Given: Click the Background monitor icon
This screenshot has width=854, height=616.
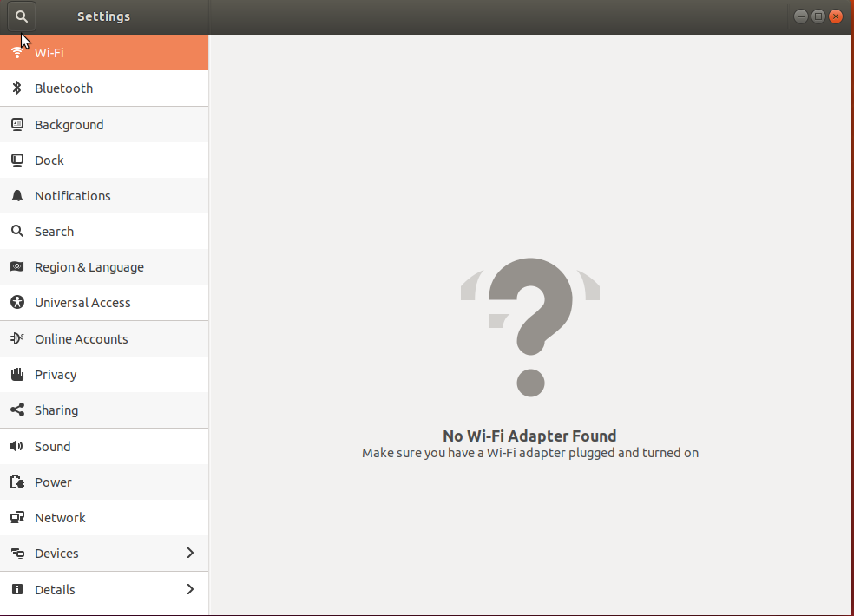Looking at the screenshot, I should pos(17,125).
